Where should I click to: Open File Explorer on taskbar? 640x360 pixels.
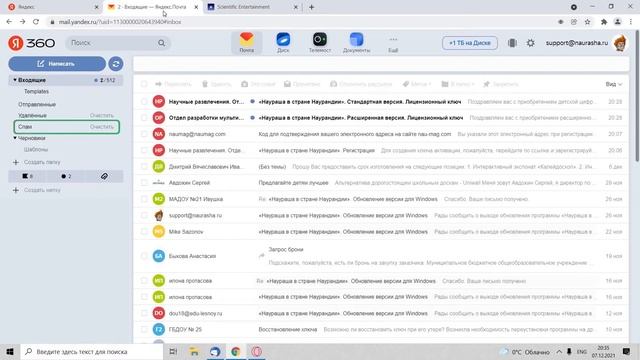[194, 351]
